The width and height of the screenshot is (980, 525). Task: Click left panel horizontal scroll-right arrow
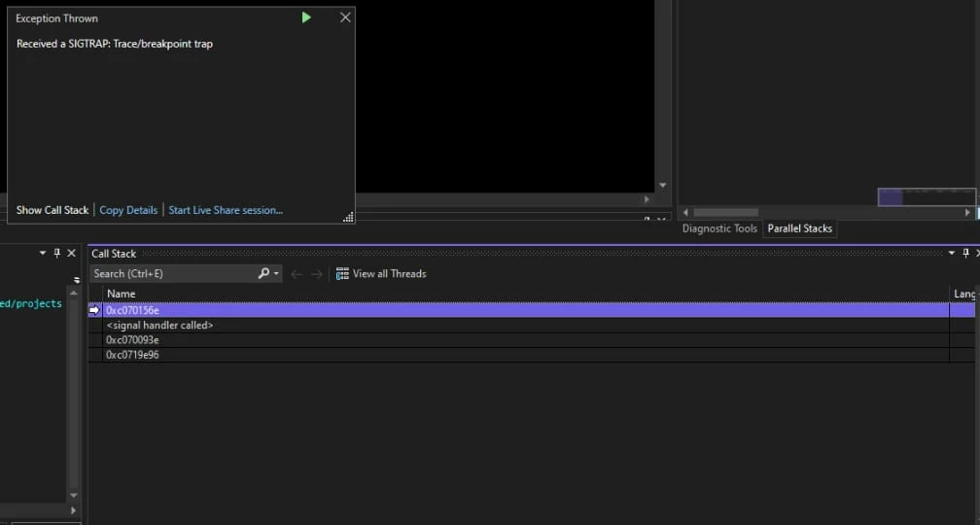pos(74,510)
